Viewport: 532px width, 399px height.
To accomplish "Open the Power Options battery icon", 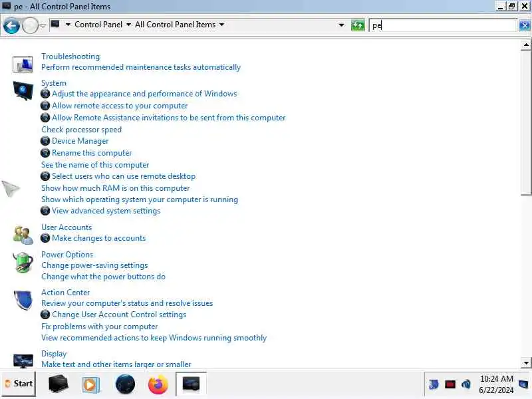I will tap(23, 262).
